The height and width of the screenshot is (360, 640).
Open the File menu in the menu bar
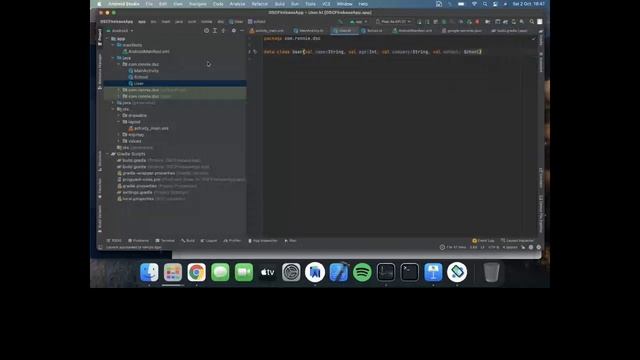149,4
